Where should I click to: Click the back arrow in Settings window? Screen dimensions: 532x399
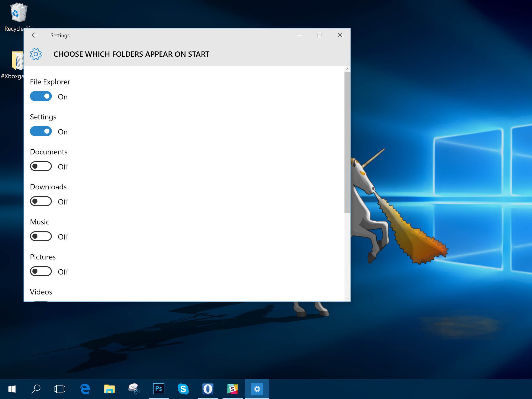[35, 35]
